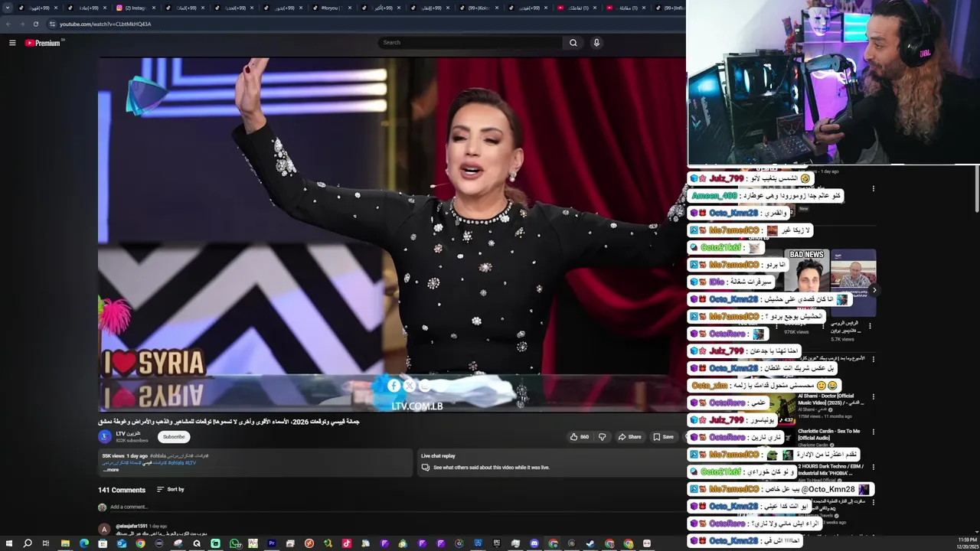Share the video using Share button

coord(630,437)
